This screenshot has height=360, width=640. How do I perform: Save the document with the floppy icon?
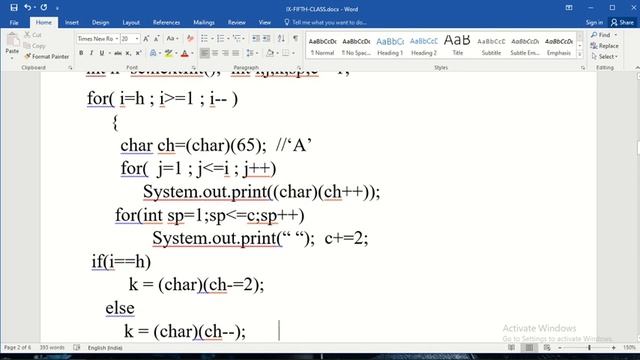(14, 7)
